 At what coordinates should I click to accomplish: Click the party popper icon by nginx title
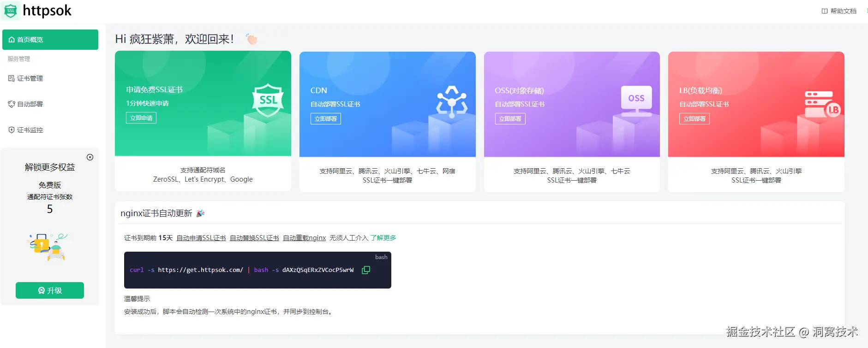[x=200, y=213]
